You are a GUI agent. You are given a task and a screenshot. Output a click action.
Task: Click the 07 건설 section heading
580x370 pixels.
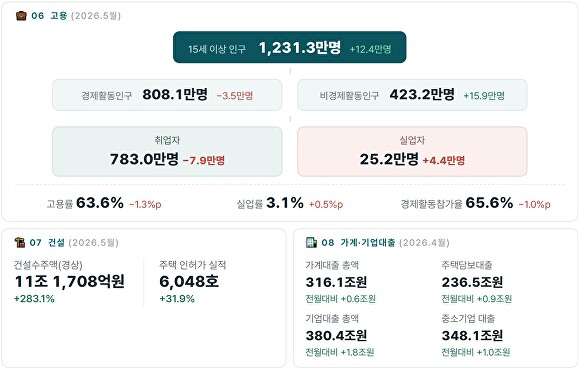click(47, 243)
